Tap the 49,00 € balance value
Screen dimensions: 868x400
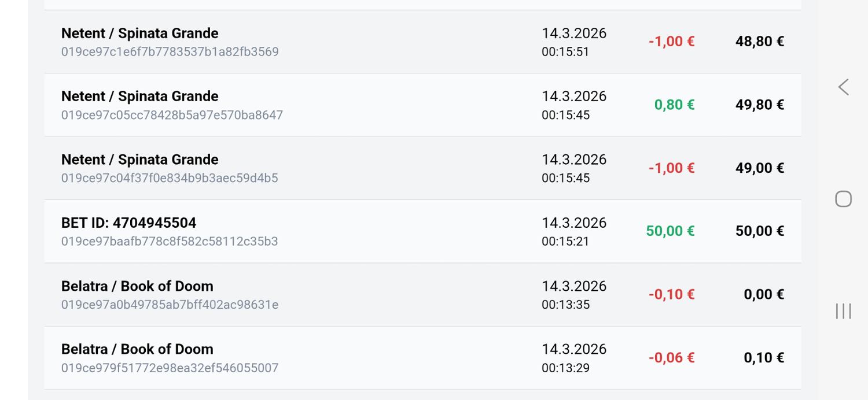click(x=759, y=168)
